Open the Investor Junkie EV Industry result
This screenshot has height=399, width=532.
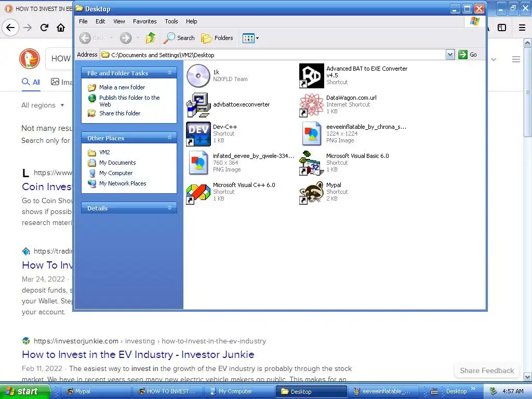(x=138, y=354)
